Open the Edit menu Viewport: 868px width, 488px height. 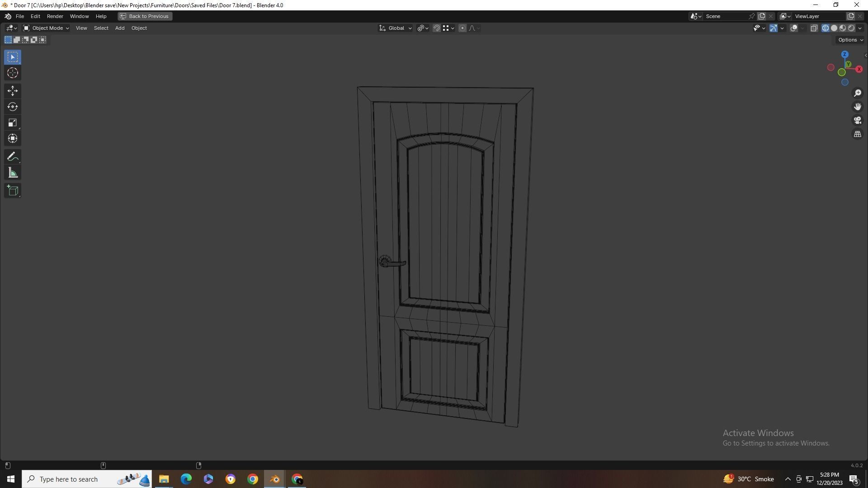tap(35, 16)
